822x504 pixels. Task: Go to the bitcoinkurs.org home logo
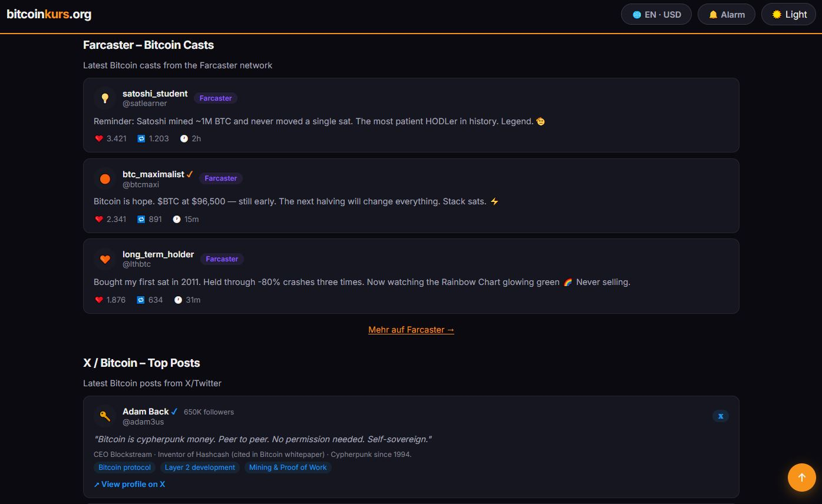tap(49, 15)
